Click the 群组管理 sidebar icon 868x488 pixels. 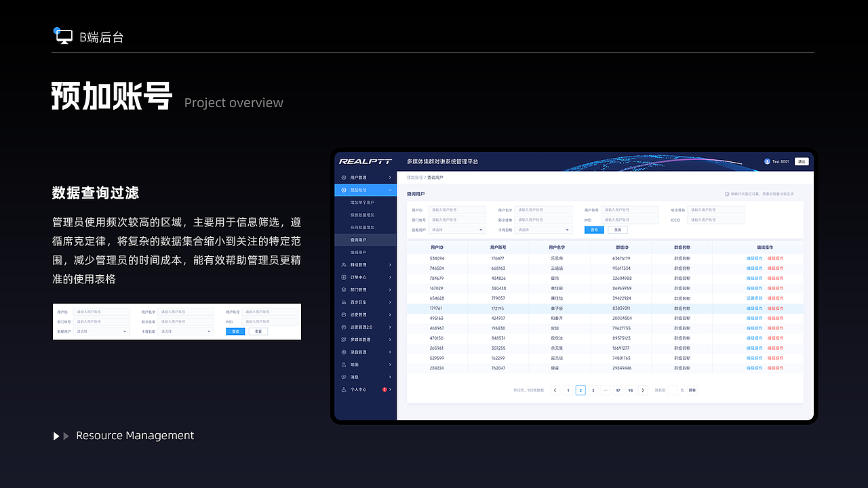point(344,265)
